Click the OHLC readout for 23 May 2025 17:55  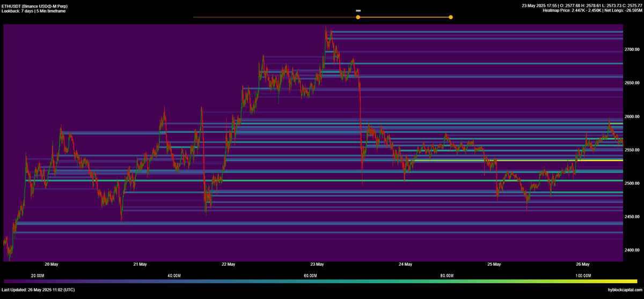pos(582,6)
